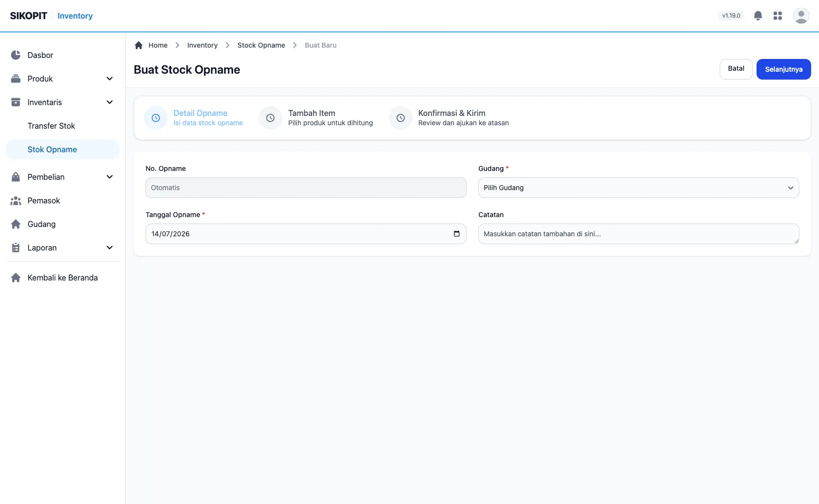Focus the Catatan textarea
This screenshot has height=504, width=819.
tap(639, 234)
